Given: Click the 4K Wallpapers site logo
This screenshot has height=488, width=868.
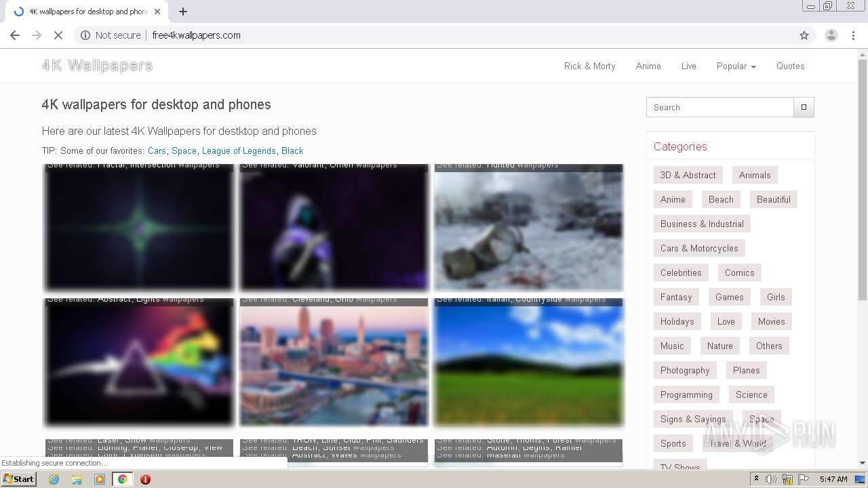Looking at the screenshot, I should 97,65.
